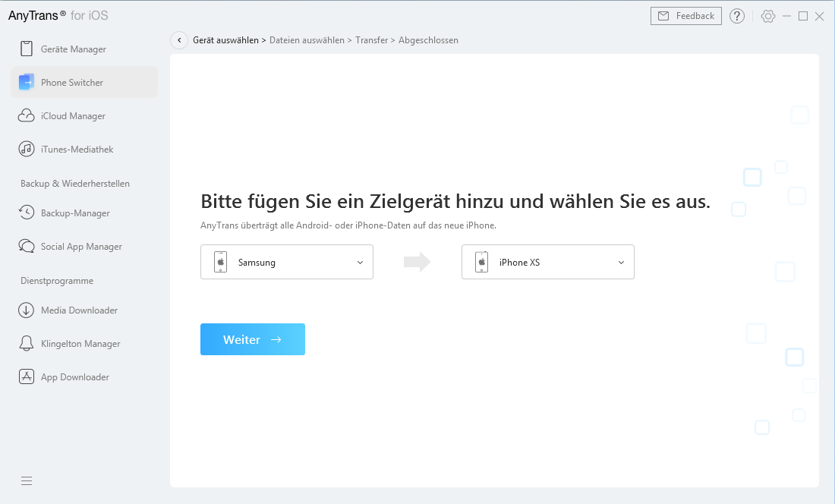This screenshot has width=835, height=504.
Task: Click the Feedback button label
Action: (695, 16)
